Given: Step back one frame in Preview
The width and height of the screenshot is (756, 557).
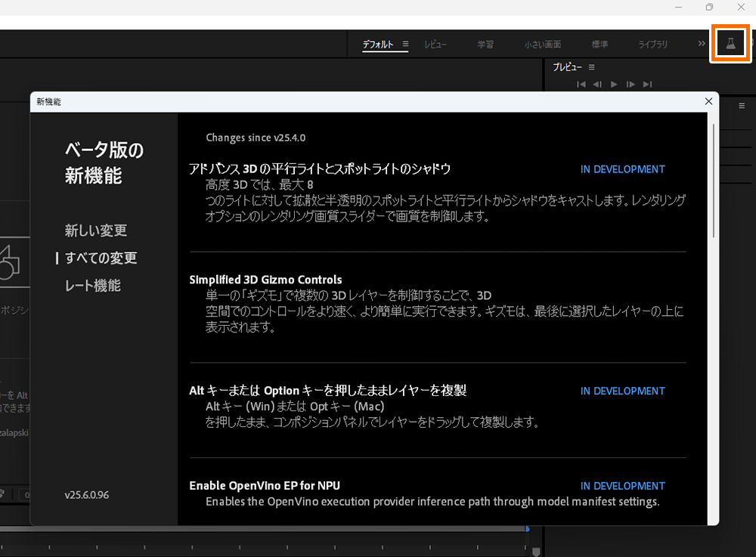Looking at the screenshot, I should point(597,85).
